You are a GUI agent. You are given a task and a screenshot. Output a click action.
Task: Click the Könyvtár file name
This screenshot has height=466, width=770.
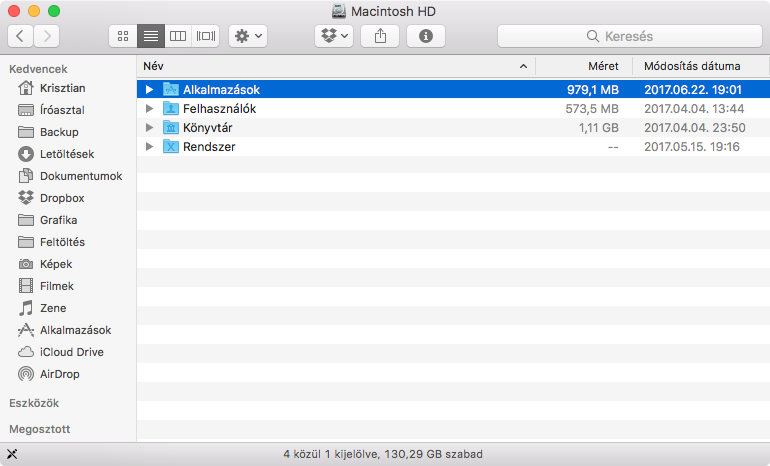click(208, 128)
